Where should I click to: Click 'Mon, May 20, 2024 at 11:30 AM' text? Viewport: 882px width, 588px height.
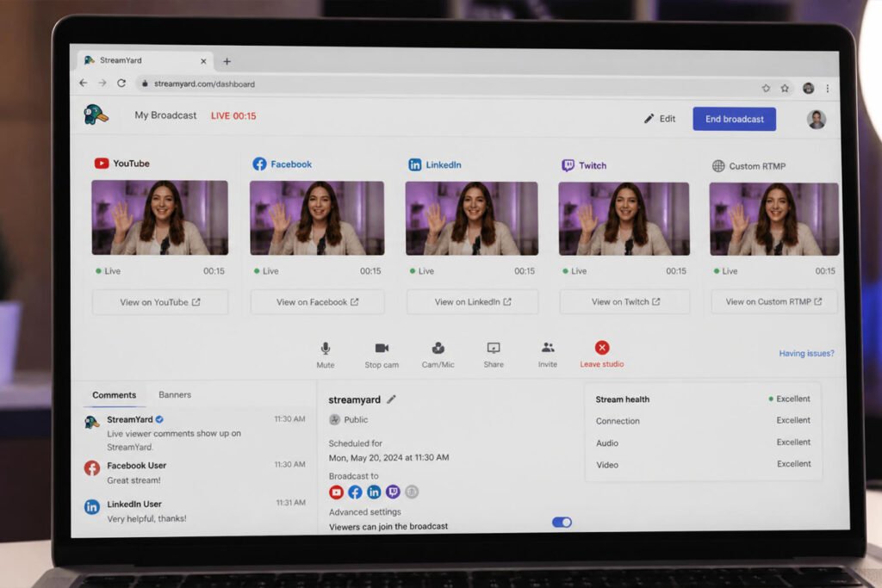[388, 458]
